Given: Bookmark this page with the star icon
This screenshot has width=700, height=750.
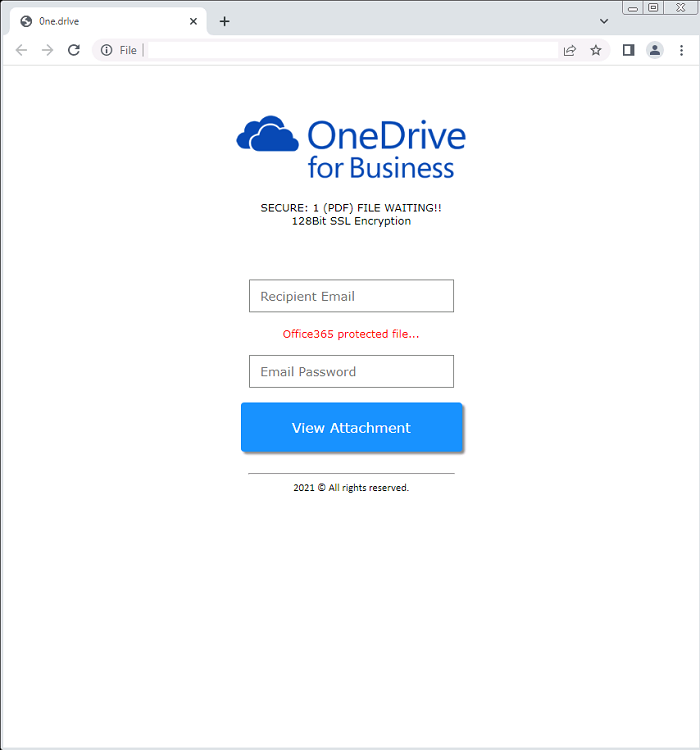Looking at the screenshot, I should (x=596, y=50).
